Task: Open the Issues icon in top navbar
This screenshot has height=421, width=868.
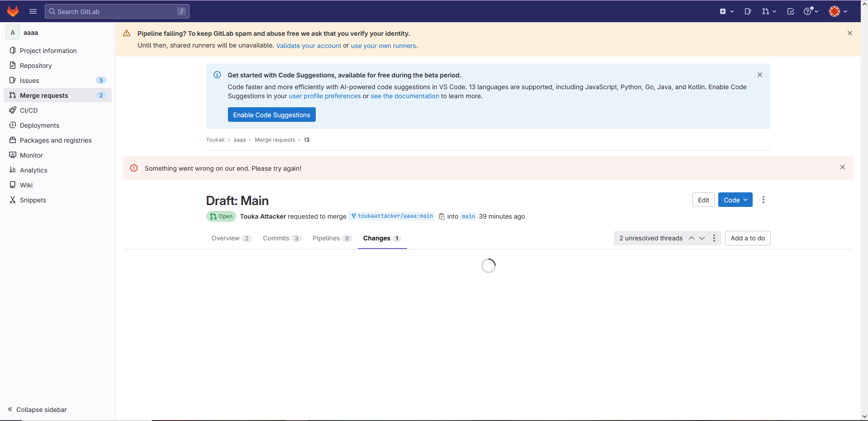Action: (748, 11)
